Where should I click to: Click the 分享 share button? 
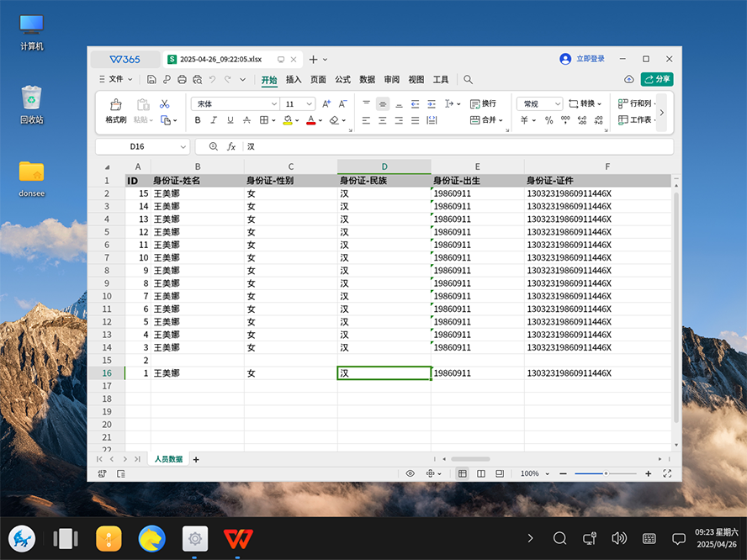coord(657,79)
